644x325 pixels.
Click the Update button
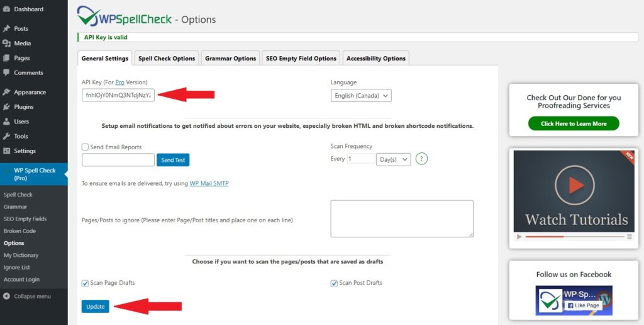(x=96, y=307)
